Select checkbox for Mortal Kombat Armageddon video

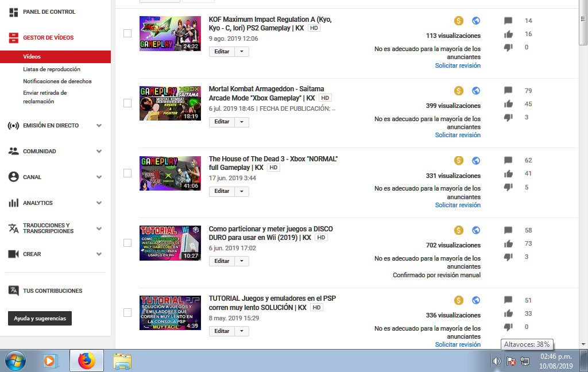[x=127, y=103]
